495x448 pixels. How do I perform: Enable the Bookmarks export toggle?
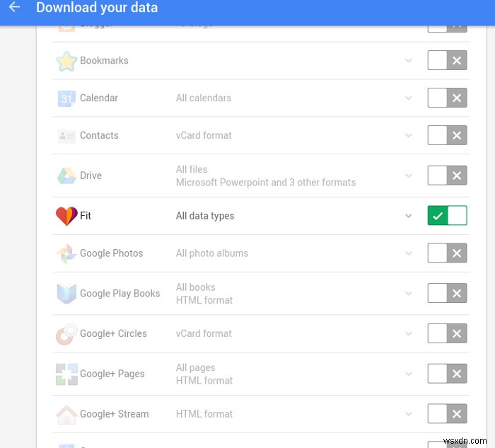[447, 60]
